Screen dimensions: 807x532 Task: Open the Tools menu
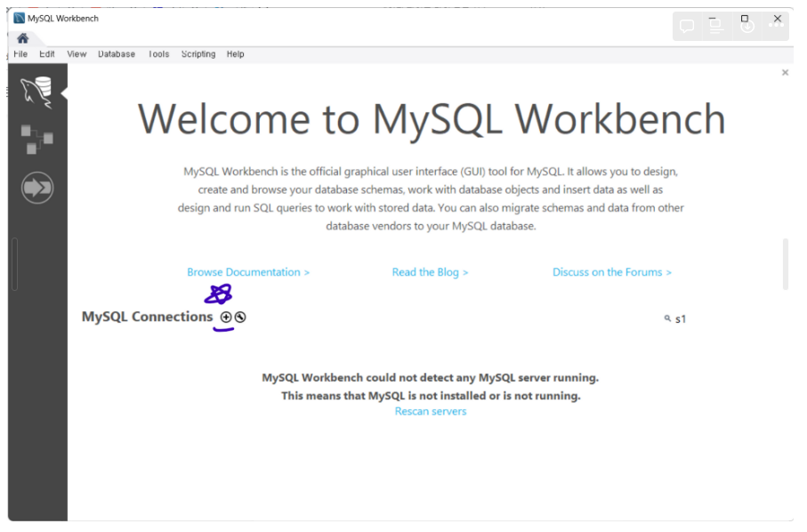point(158,54)
